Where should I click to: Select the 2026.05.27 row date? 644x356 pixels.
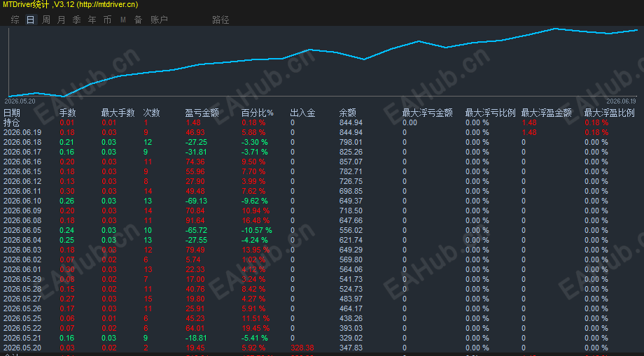coord(22,299)
